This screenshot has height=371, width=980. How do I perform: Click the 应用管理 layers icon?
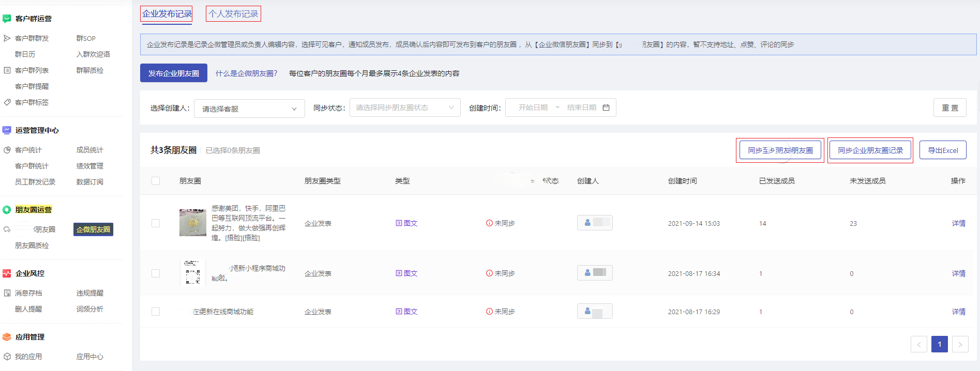point(7,337)
